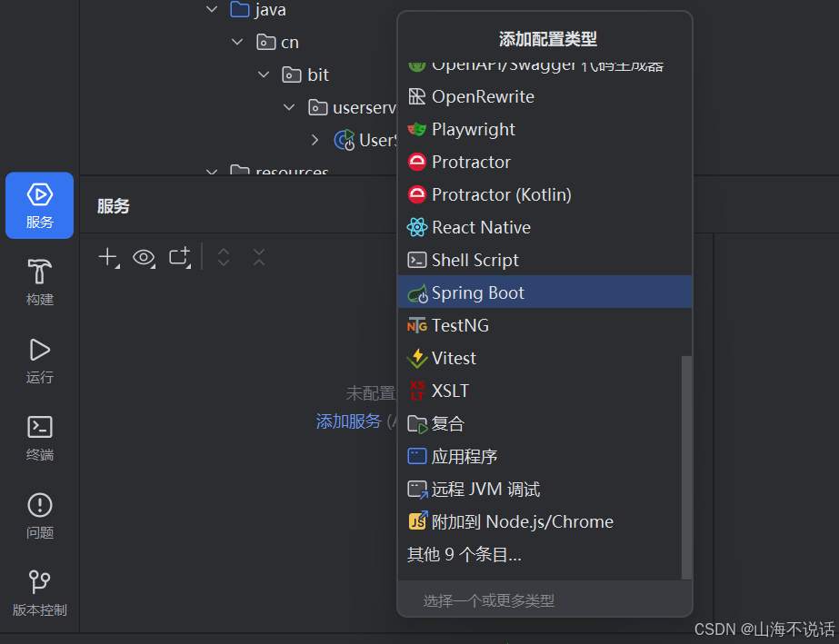The image size is (839, 644).
Task: Click the open in new tab icon
Action: coord(180,258)
